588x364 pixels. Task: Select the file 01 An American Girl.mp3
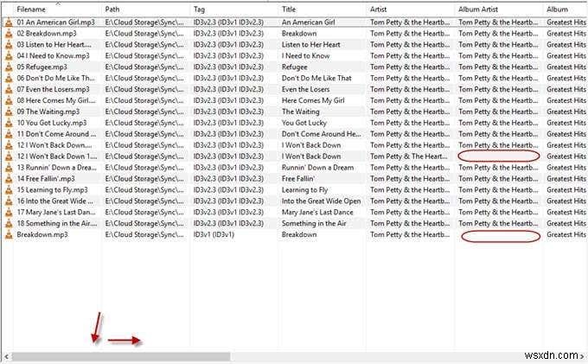point(55,22)
